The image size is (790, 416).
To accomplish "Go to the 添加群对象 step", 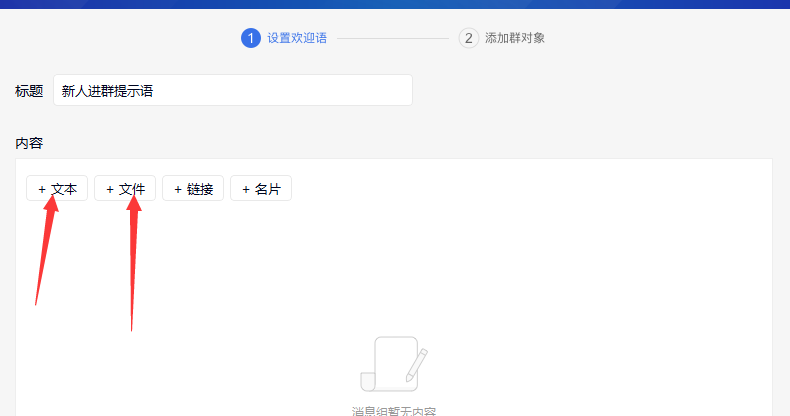I will pyautogui.click(x=515, y=38).
